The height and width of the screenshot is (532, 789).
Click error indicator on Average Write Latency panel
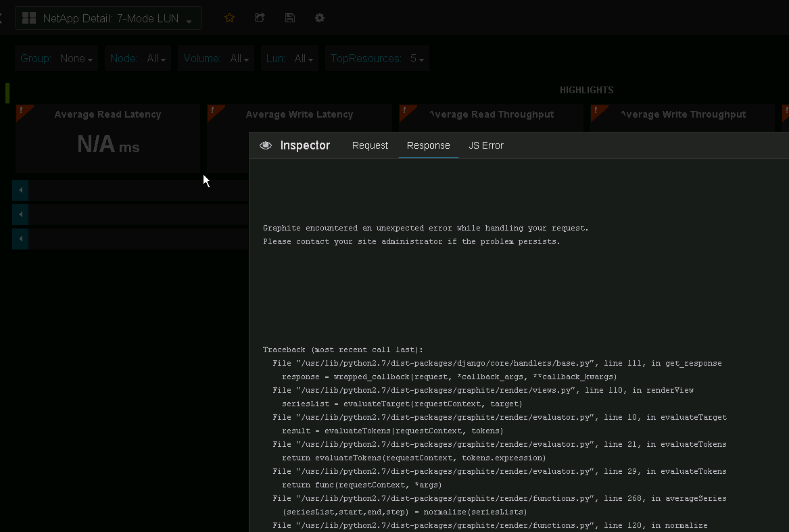click(x=213, y=110)
